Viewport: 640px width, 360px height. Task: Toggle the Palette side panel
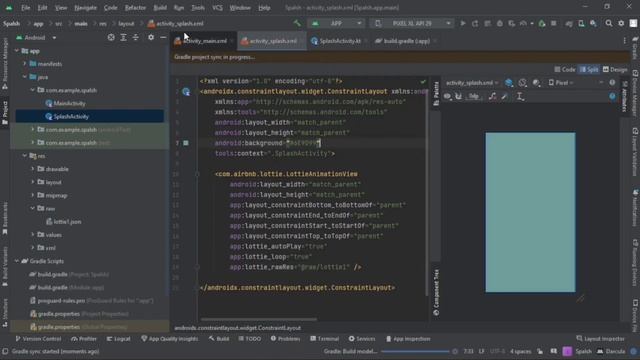(436, 93)
